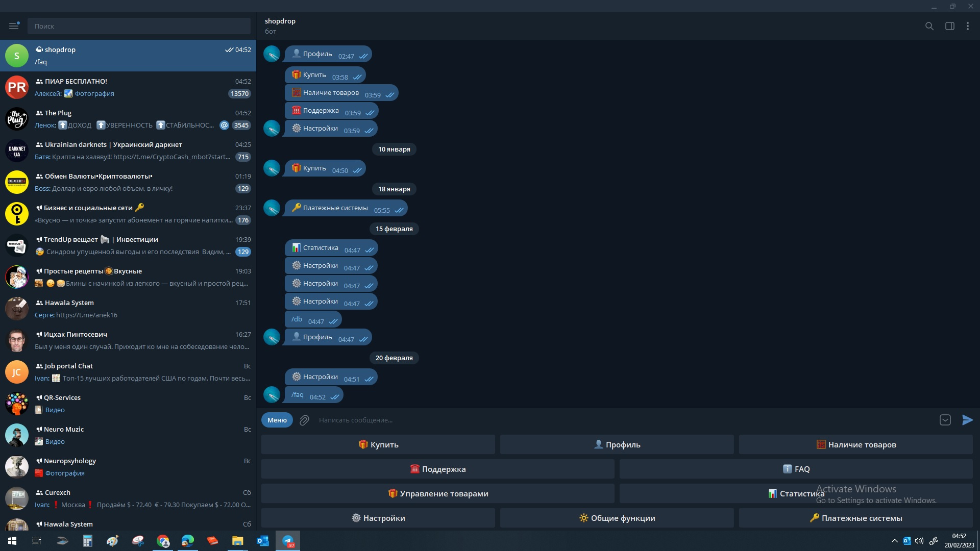Open the taskbar clock and date
This screenshot has width=980, height=551.
click(959, 541)
